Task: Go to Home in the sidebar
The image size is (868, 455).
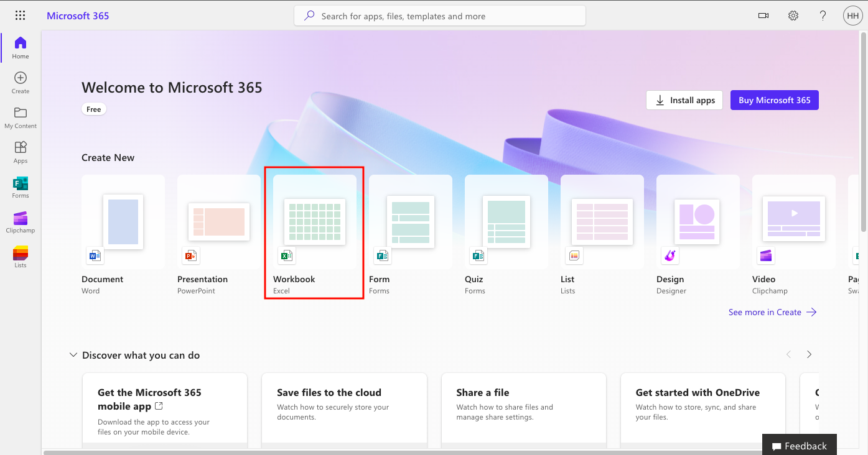Action: [x=20, y=46]
